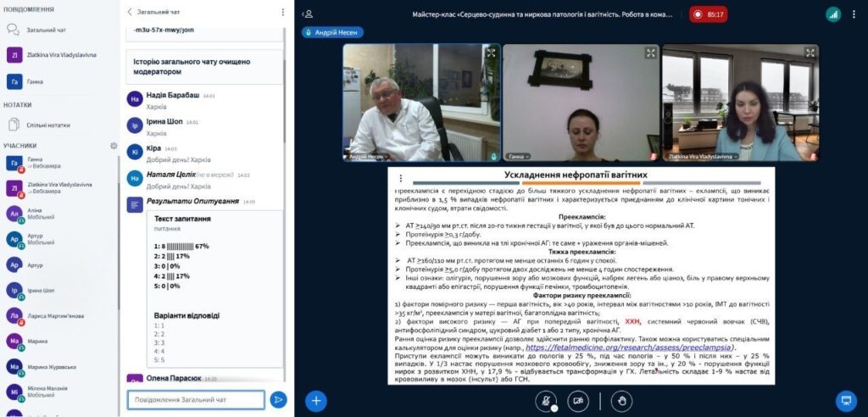Screen dimensions: 868x417
Task: Fullscreen Андрій Несен webcam video
Action: click(x=491, y=53)
